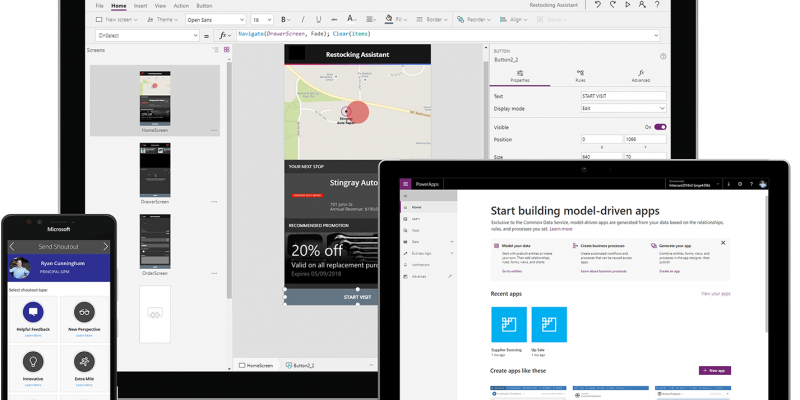800x400 pixels.
Task: Open the Theme dropdown
Action: pyautogui.click(x=162, y=19)
